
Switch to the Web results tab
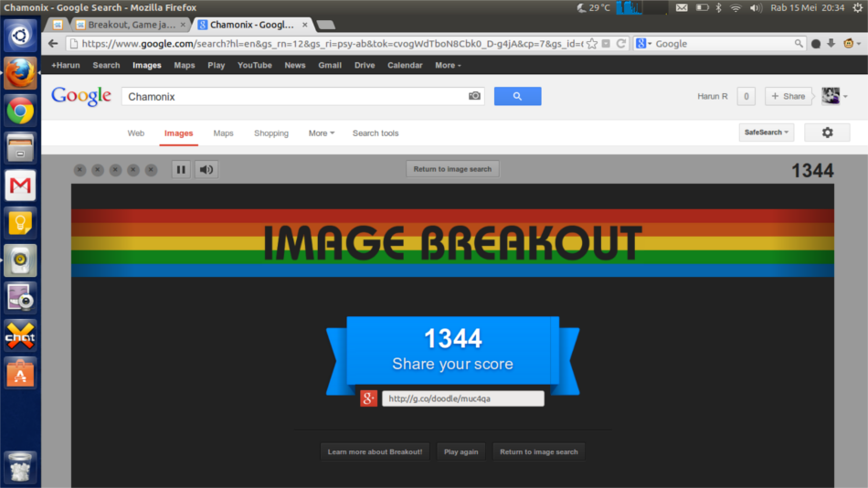point(135,133)
